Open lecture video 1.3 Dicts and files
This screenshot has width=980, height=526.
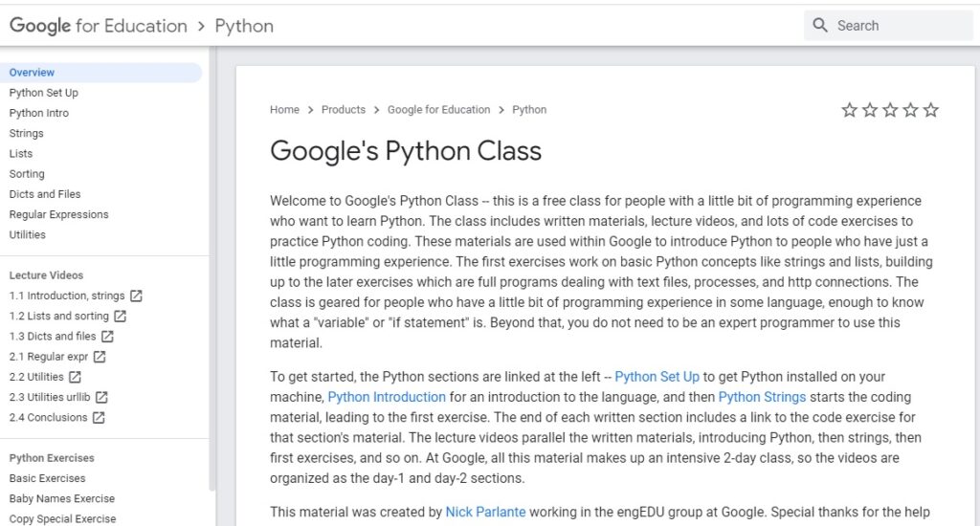coord(53,336)
